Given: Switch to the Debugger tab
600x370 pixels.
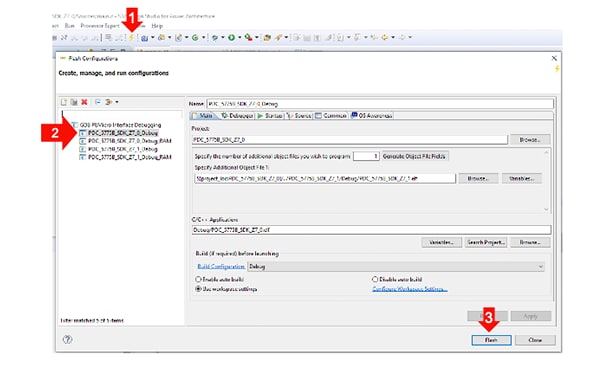Looking at the screenshot, I should click(237, 116).
